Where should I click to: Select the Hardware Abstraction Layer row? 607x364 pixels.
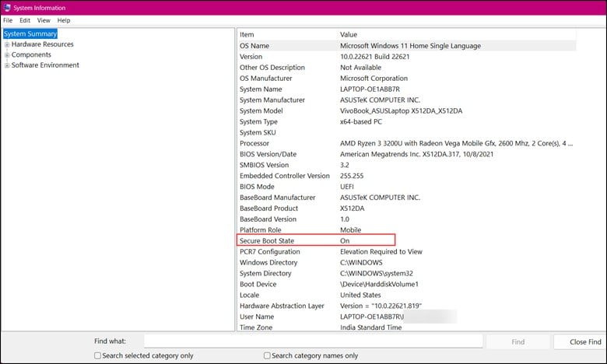pos(406,306)
